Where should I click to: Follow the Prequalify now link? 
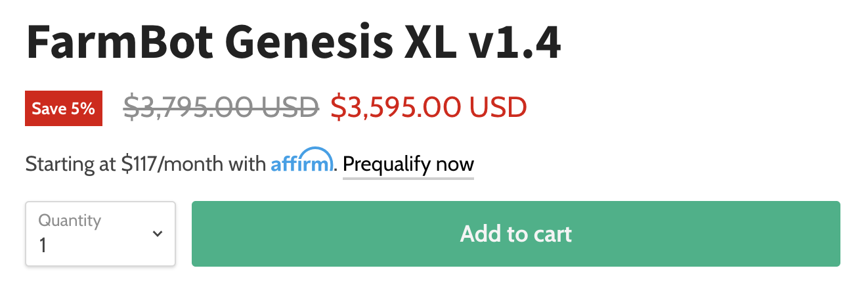(408, 164)
